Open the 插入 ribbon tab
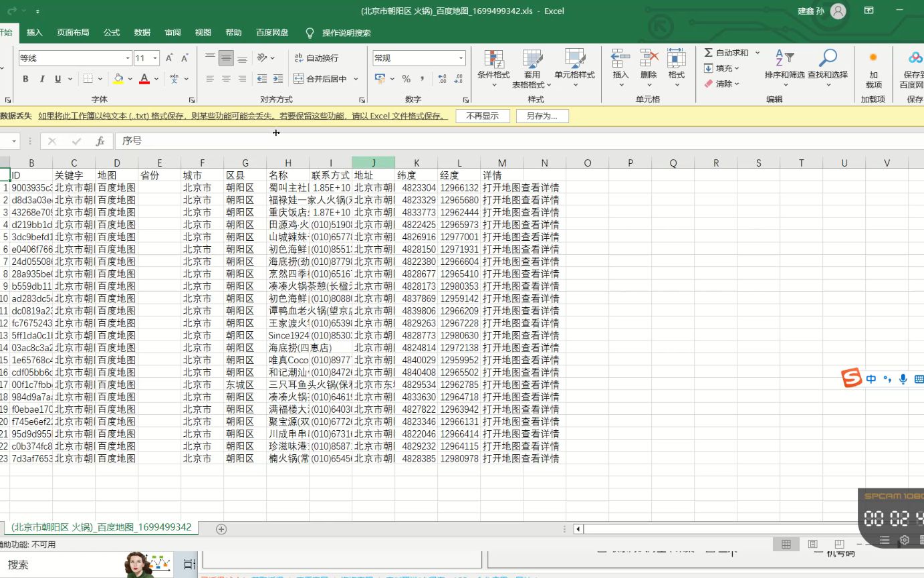This screenshot has height=578, width=924. click(35, 32)
